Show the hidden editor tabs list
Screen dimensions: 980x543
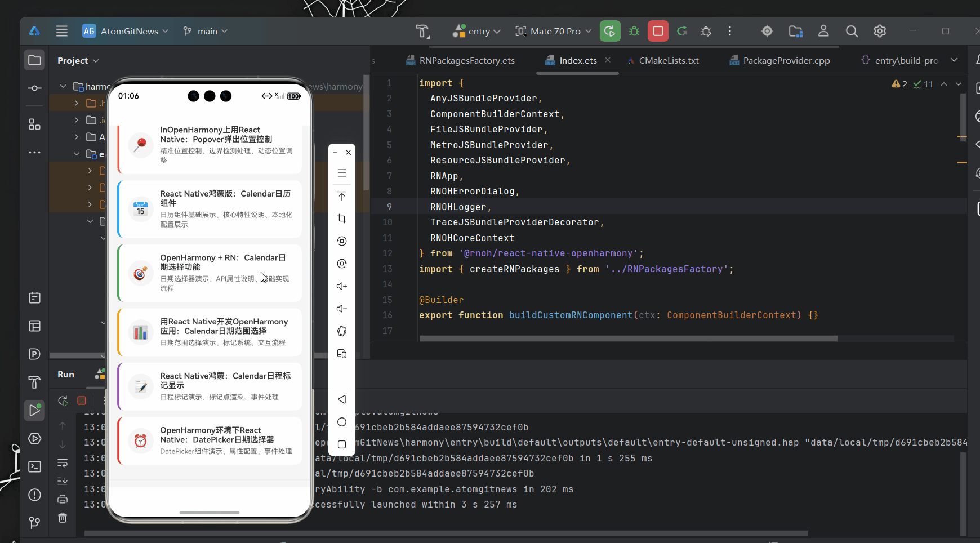pos(954,60)
